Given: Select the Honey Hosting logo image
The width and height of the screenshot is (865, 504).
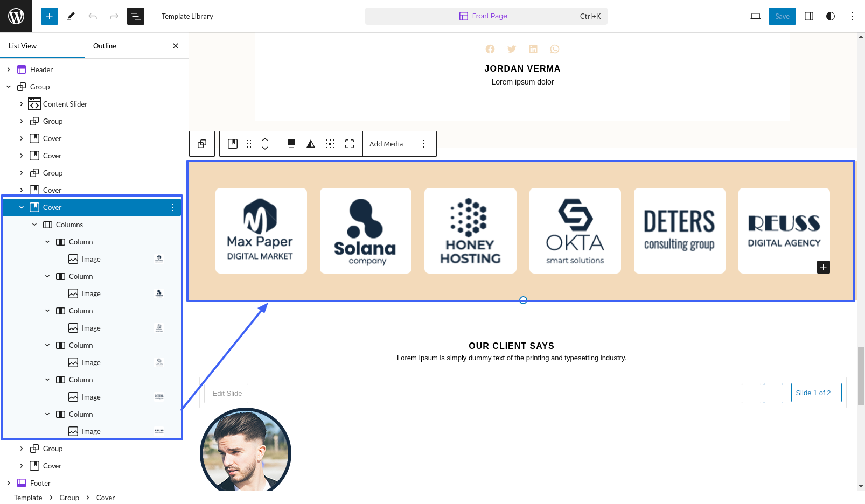Looking at the screenshot, I should [470, 230].
